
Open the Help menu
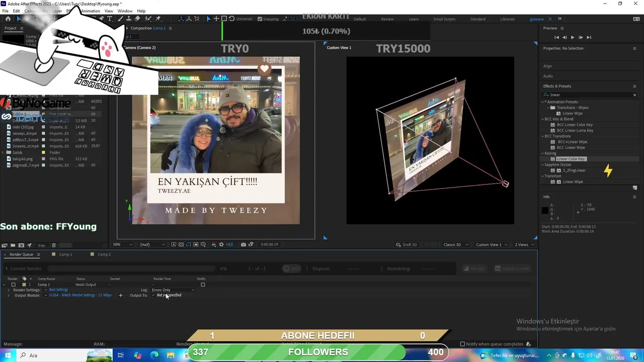[x=141, y=11]
